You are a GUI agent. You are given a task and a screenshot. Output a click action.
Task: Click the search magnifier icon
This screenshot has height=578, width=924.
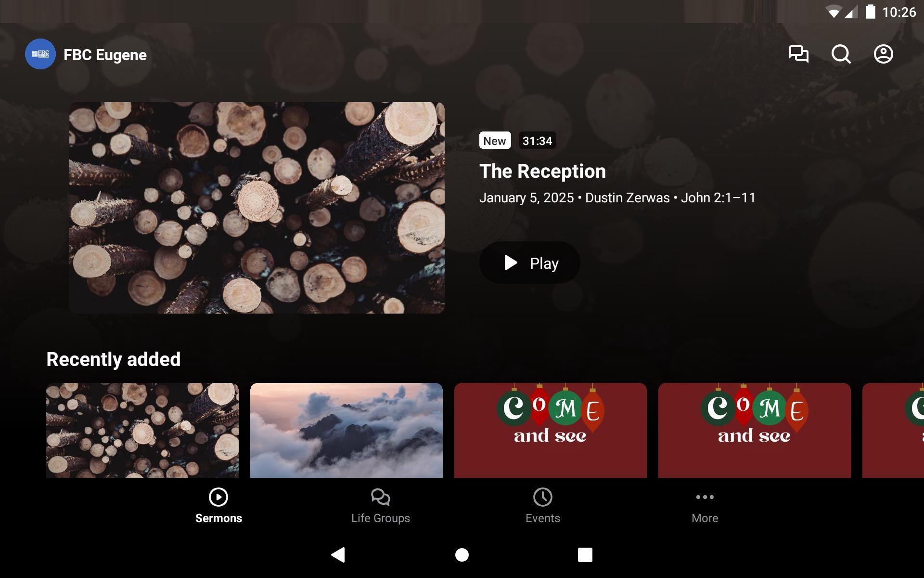click(841, 54)
